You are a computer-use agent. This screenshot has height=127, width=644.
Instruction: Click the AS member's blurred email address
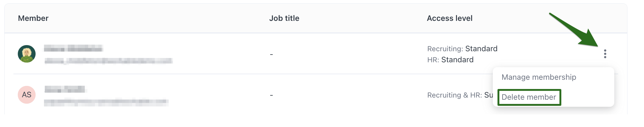106,102
